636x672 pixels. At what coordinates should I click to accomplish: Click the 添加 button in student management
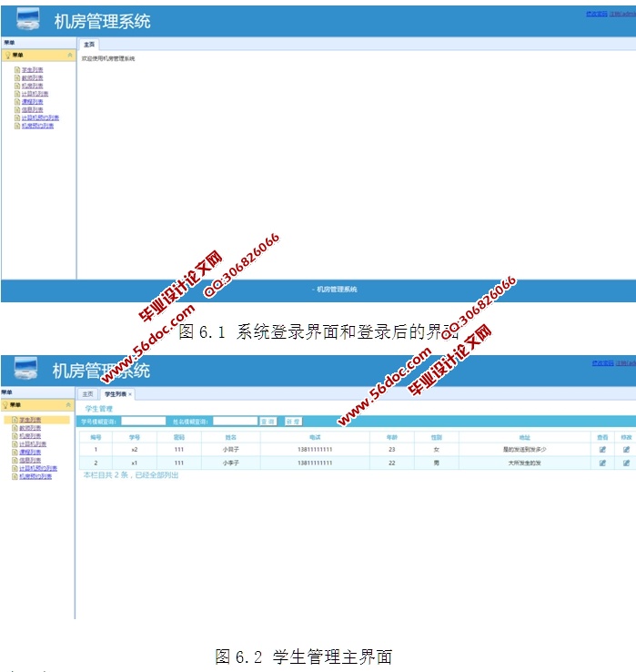pyautogui.click(x=292, y=422)
